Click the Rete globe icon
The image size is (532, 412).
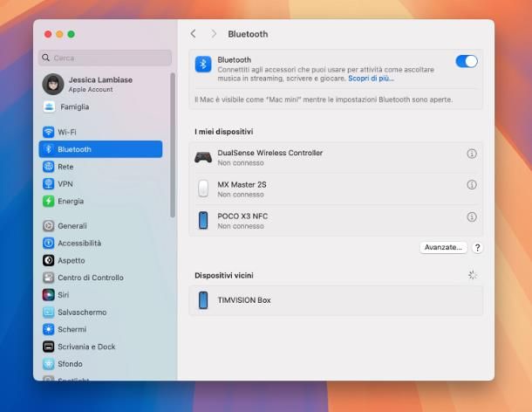click(x=49, y=167)
